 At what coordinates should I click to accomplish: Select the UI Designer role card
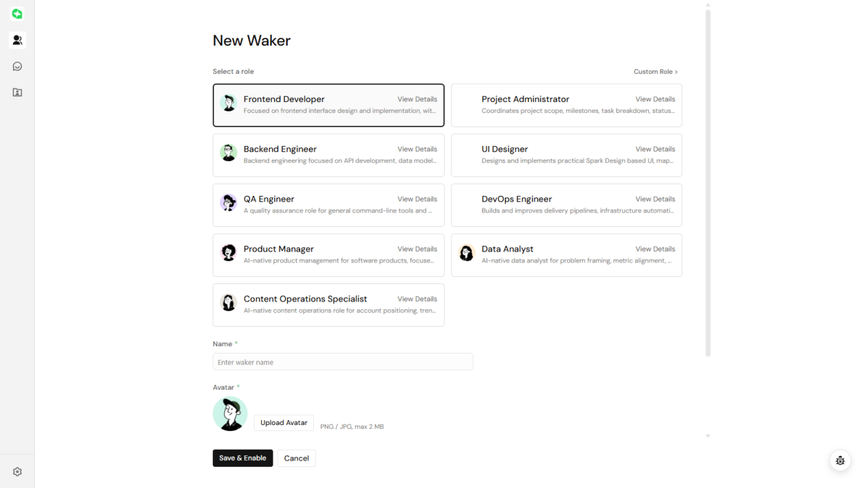pyautogui.click(x=566, y=155)
